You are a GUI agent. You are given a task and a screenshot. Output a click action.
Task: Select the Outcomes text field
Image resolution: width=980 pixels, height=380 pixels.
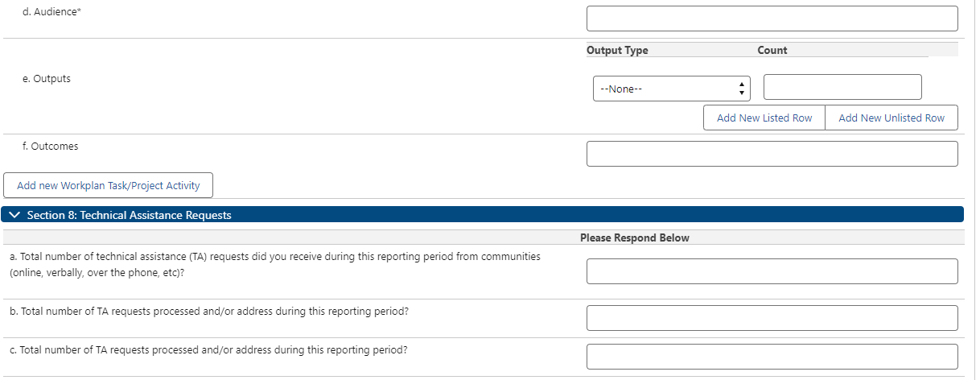click(x=772, y=154)
